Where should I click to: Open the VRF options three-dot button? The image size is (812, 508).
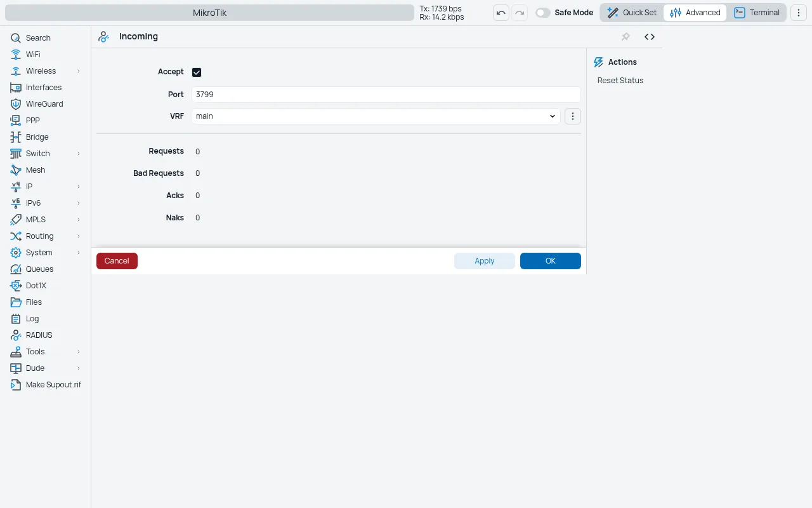(x=573, y=116)
